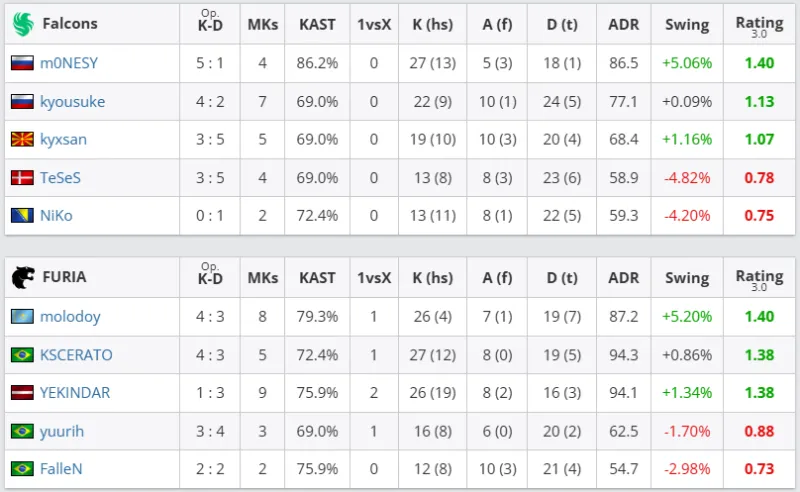Image resolution: width=800 pixels, height=492 pixels.
Task: Click the Bosnian flag beside NiKo
Action: (22, 216)
